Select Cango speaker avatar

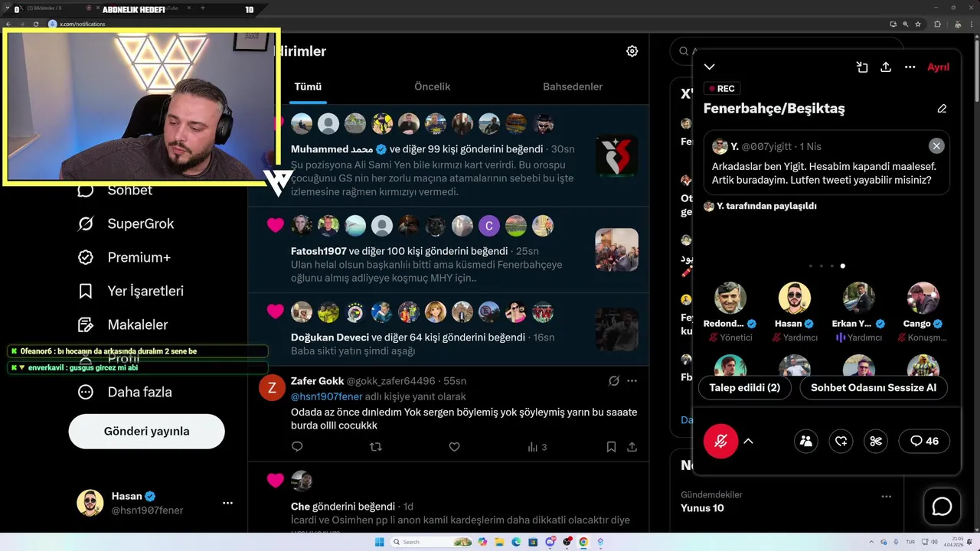tap(923, 298)
